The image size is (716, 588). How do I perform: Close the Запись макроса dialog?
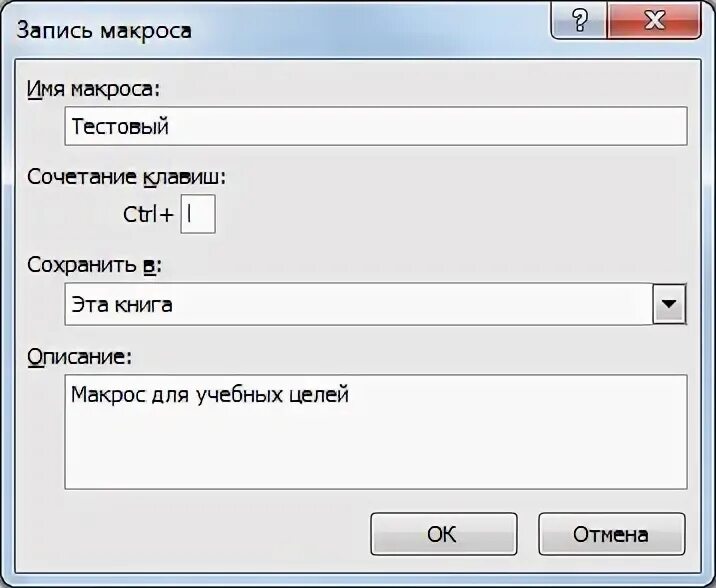pos(654,20)
